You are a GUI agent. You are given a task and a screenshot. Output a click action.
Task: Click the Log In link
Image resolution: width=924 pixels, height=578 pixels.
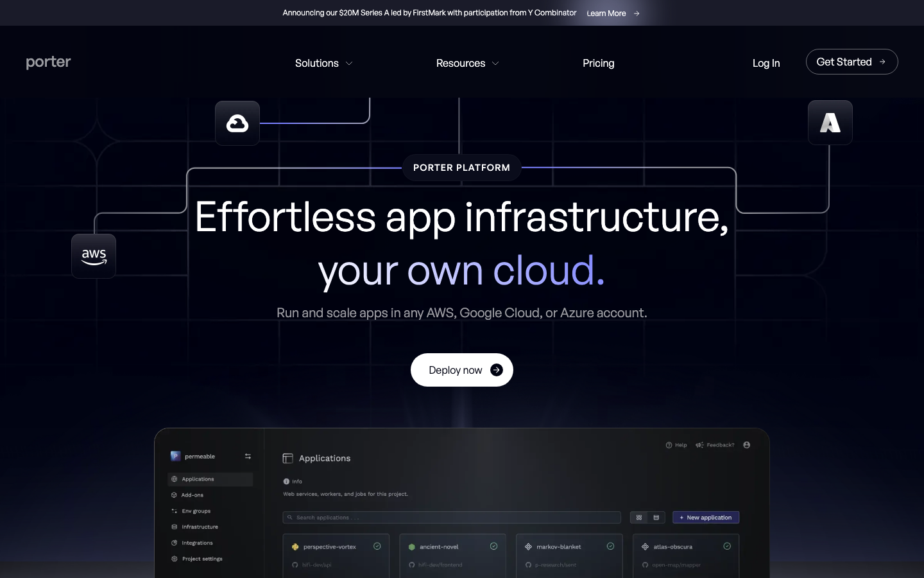[766, 63]
